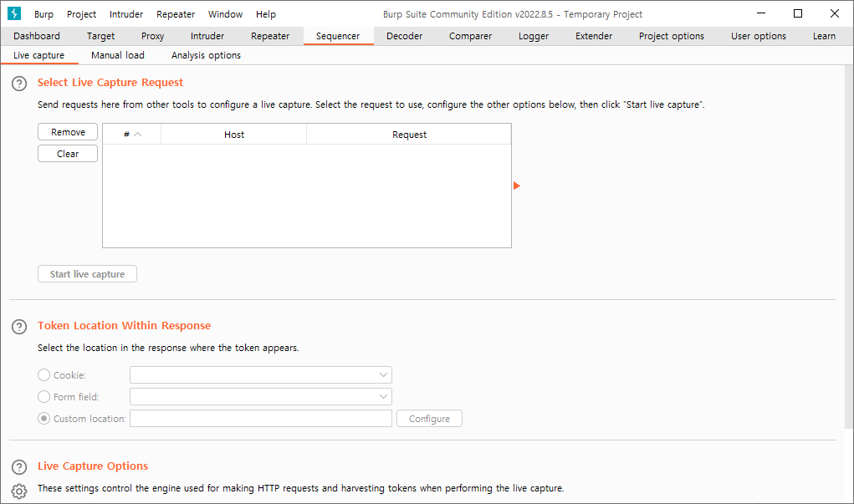The image size is (854, 504).
Task: Open the Window menu
Action: click(x=226, y=14)
